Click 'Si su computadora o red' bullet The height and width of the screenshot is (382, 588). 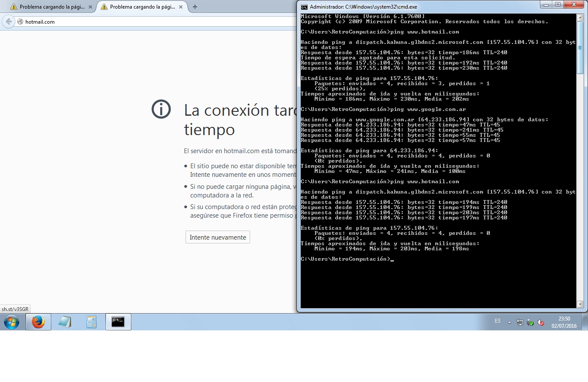point(243,211)
